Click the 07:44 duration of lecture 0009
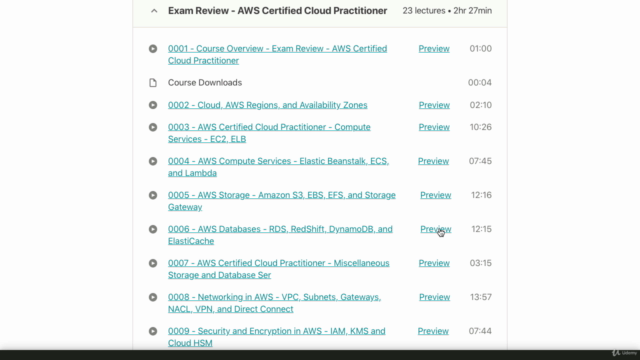 [480, 331]
